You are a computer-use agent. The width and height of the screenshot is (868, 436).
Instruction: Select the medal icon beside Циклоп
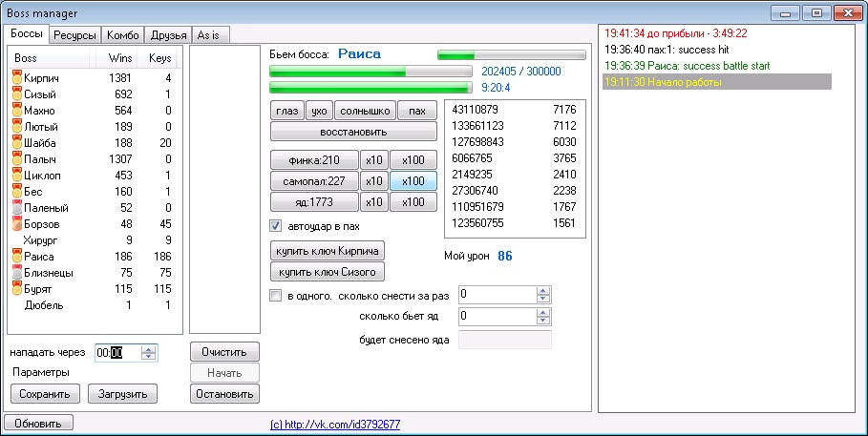[x=16, y=176]
